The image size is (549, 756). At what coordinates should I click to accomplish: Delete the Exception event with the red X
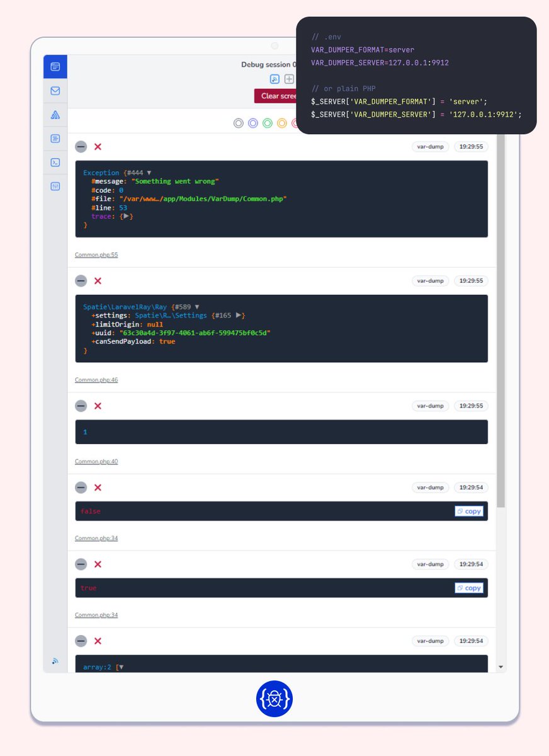[x=98, y=147]
